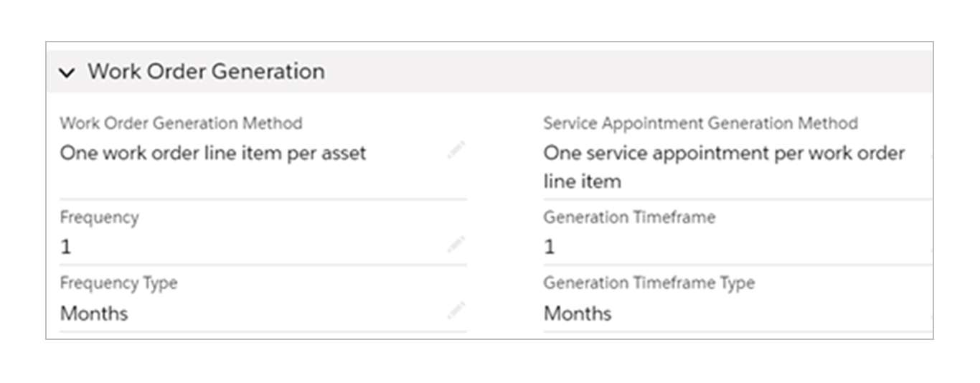
Task: Click the 'One work order line item per asset' value
Action: (213, 153)
